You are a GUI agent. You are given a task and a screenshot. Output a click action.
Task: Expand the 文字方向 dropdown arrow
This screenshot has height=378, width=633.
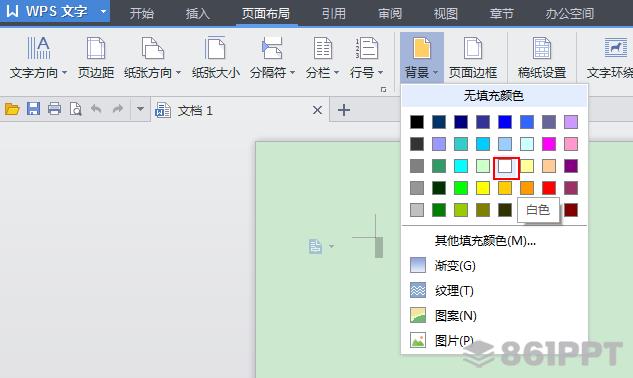[64, 73]
